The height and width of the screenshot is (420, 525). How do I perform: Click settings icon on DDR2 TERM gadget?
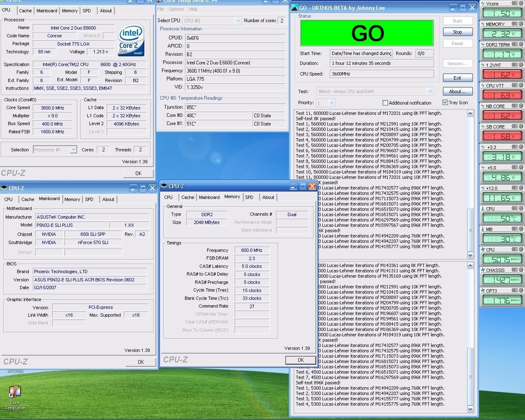click(x=515, y=45)
